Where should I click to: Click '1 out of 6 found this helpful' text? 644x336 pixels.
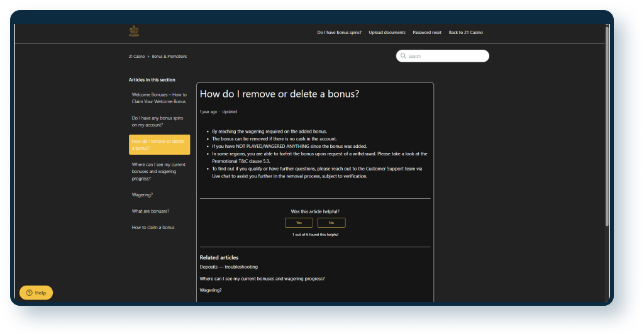316,235
